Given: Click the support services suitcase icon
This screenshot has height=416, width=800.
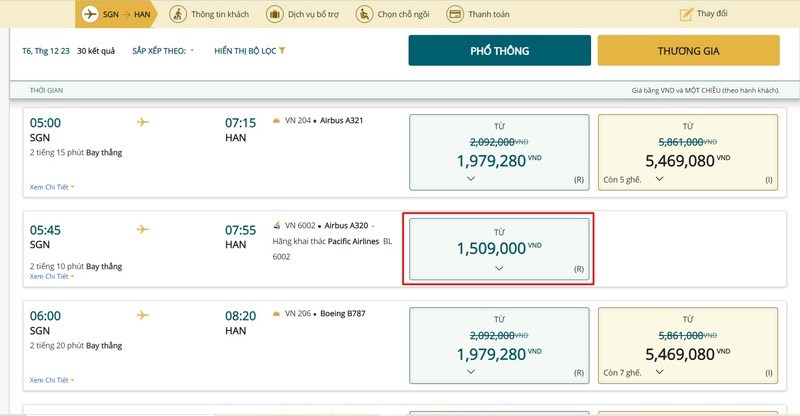Looking at the screenshot, I should [273, 14].
